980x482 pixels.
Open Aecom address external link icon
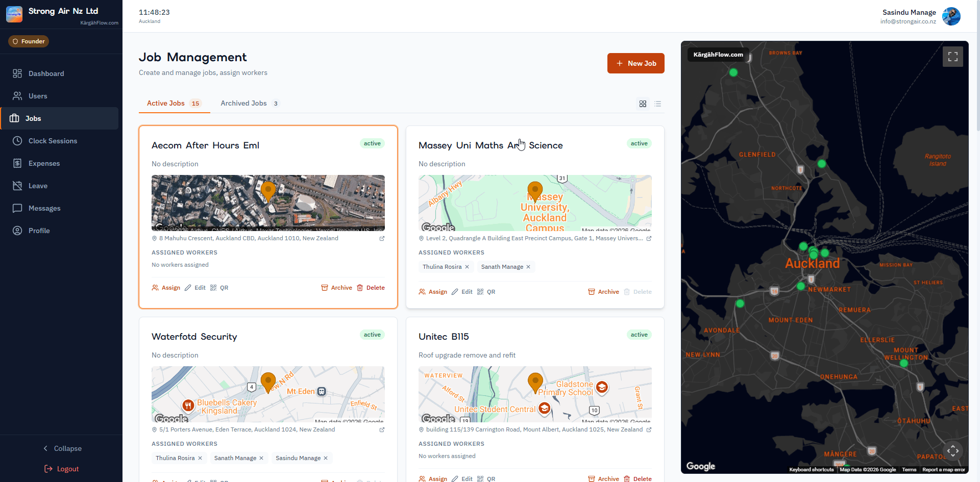[x=382, y=238]
